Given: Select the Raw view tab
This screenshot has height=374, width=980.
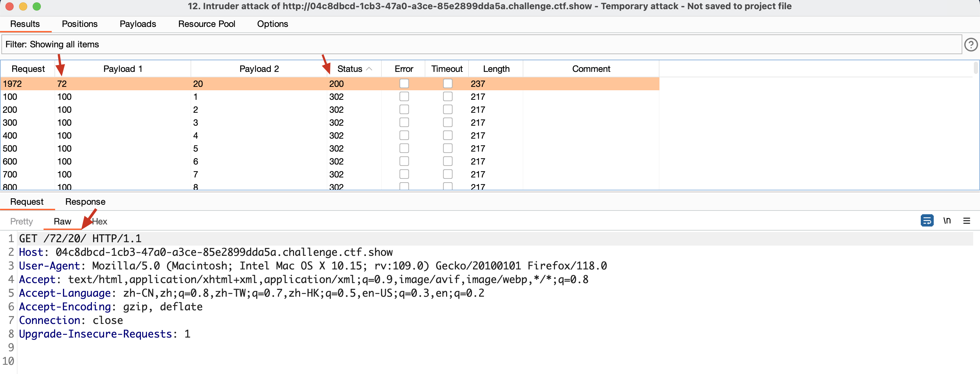Looking at the screenshot, I should (62, 222).
